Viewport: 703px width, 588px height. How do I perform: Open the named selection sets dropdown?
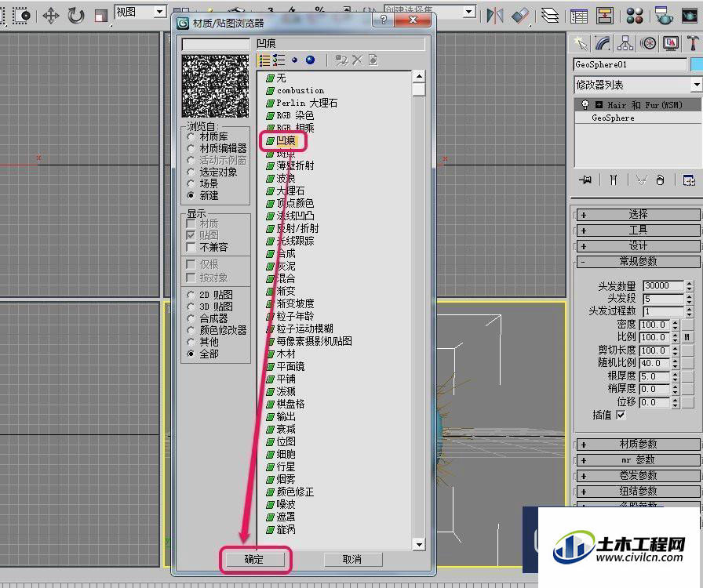469,11
